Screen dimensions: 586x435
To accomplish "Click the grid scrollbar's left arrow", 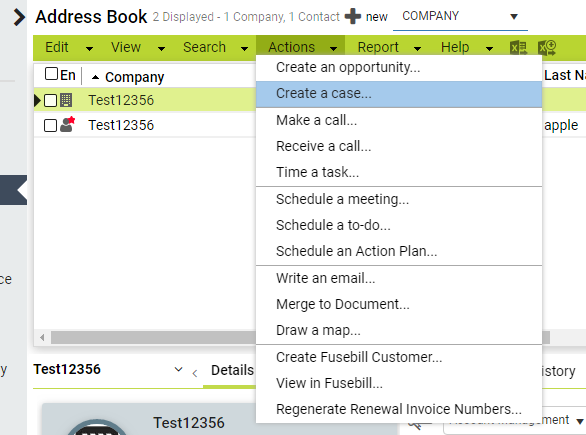I will pos(42,337).
